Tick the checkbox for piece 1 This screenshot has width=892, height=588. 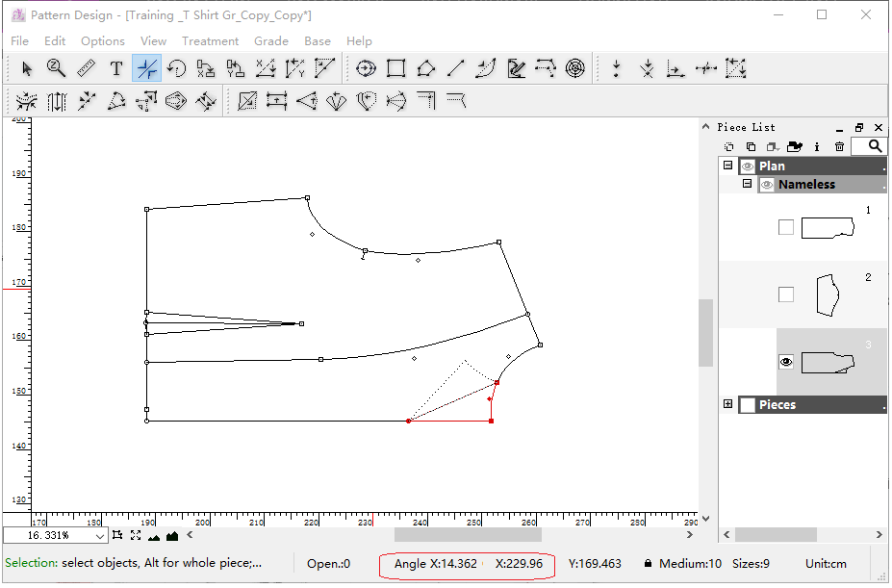click(786, 227)
